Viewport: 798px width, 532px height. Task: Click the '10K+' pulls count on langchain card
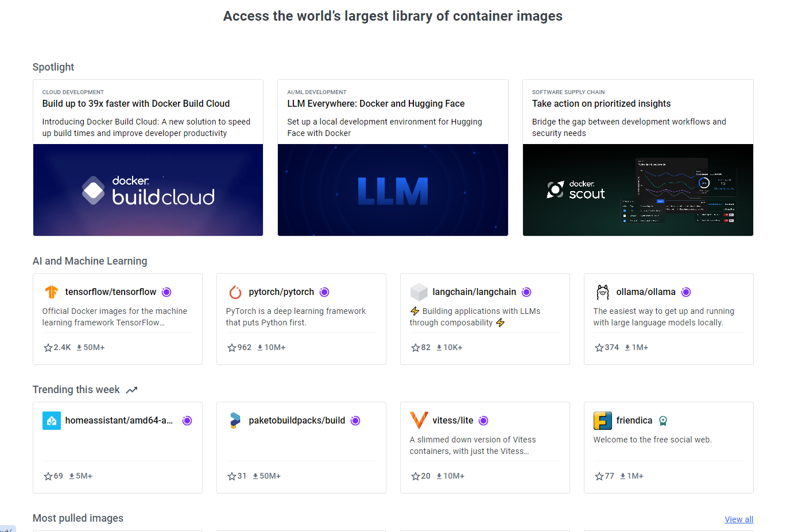point(453,348)
